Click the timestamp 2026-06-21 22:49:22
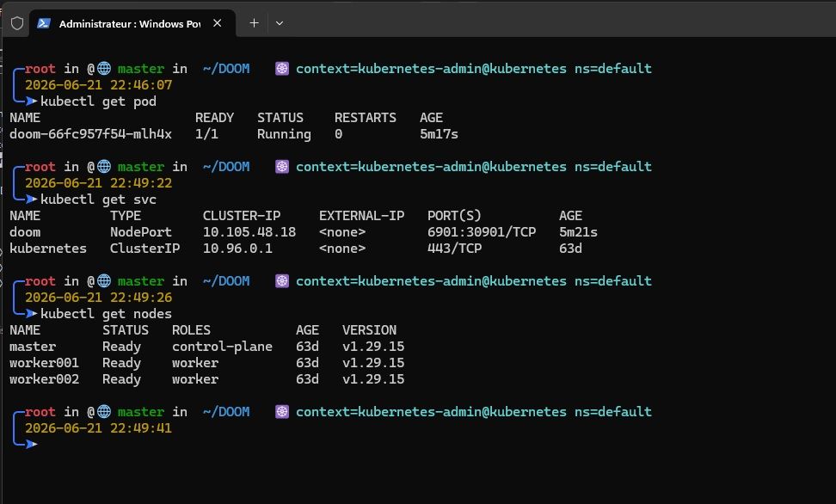This screenshot has width=836, height=504. coord(99,183)
